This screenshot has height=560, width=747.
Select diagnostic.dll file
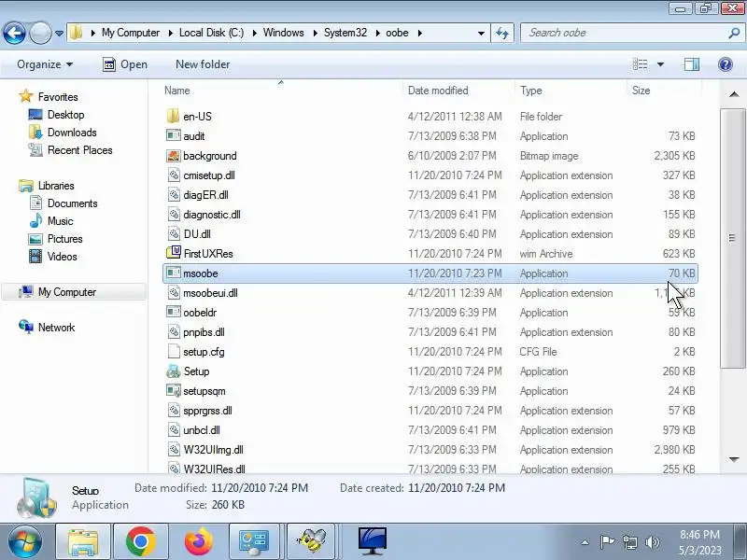point(430,215)
